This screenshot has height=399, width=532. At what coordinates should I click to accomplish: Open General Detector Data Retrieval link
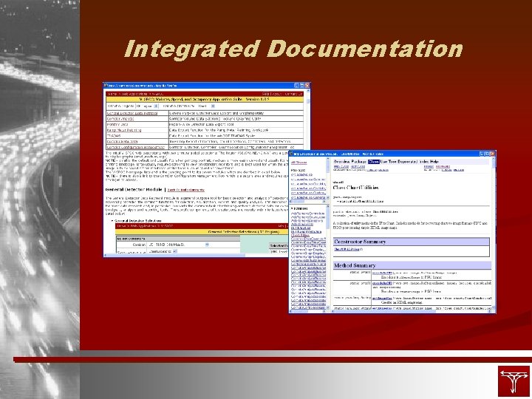pos(132,113)
